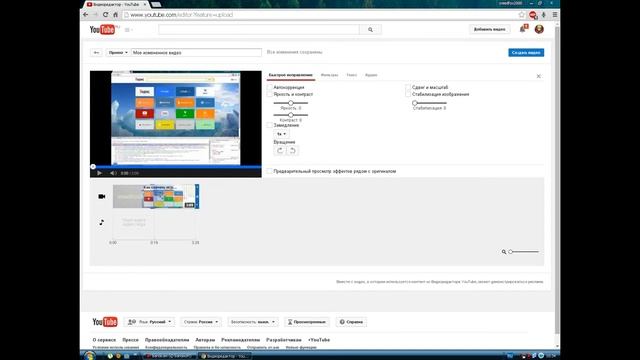Open the YouTube guide menu icon
This screenshot has width=640, height=360.
click(x=128, y=30)
